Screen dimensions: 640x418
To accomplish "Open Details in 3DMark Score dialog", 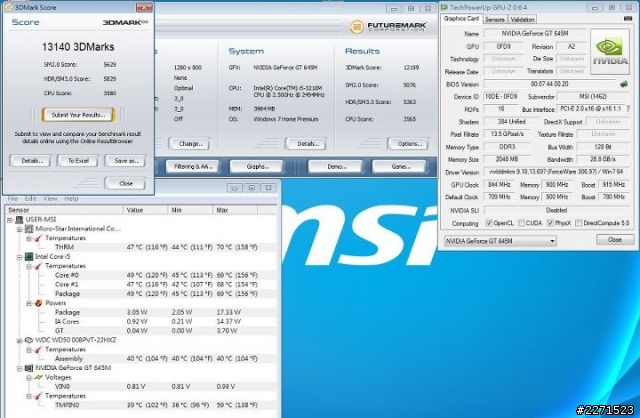I will pos(30,161).
